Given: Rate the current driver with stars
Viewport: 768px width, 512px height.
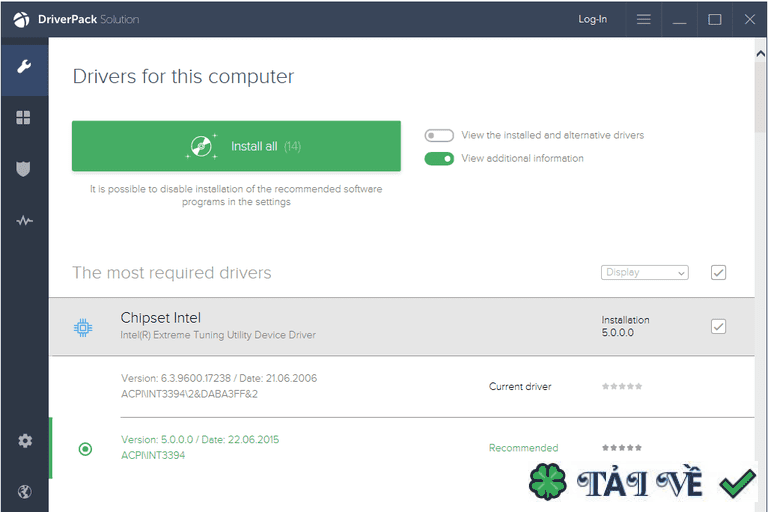Looking at the screenshot, I should tap(622, 387).
